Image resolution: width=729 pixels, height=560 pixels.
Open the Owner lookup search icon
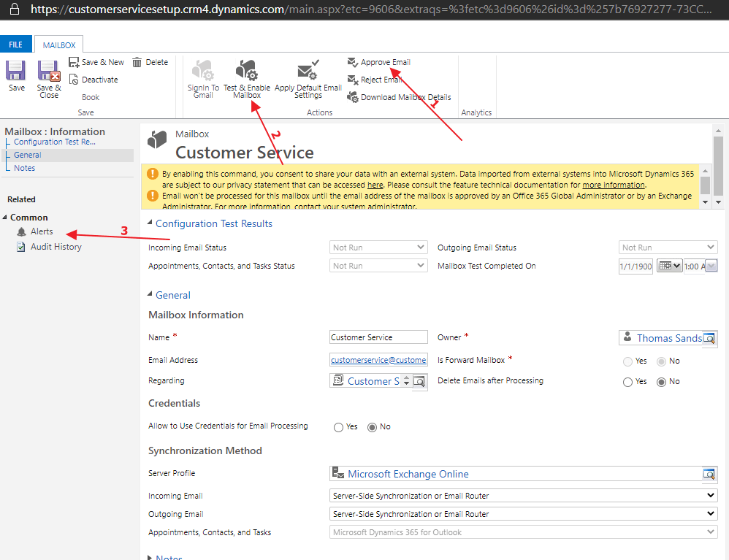click(x=709, y=338)
